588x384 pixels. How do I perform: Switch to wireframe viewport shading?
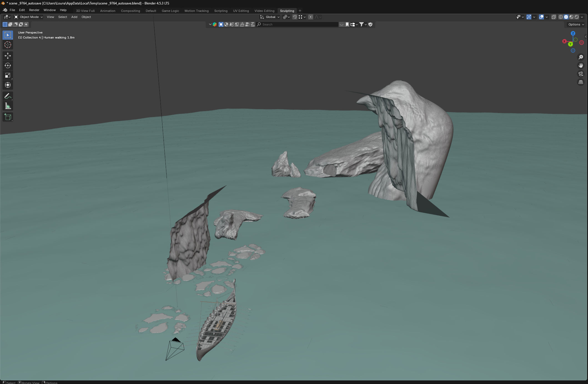click(561, 17)
